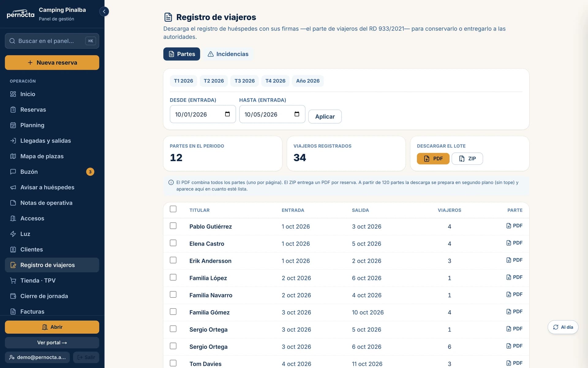Select the T2 2026 quarter filter

pos(214,81)
